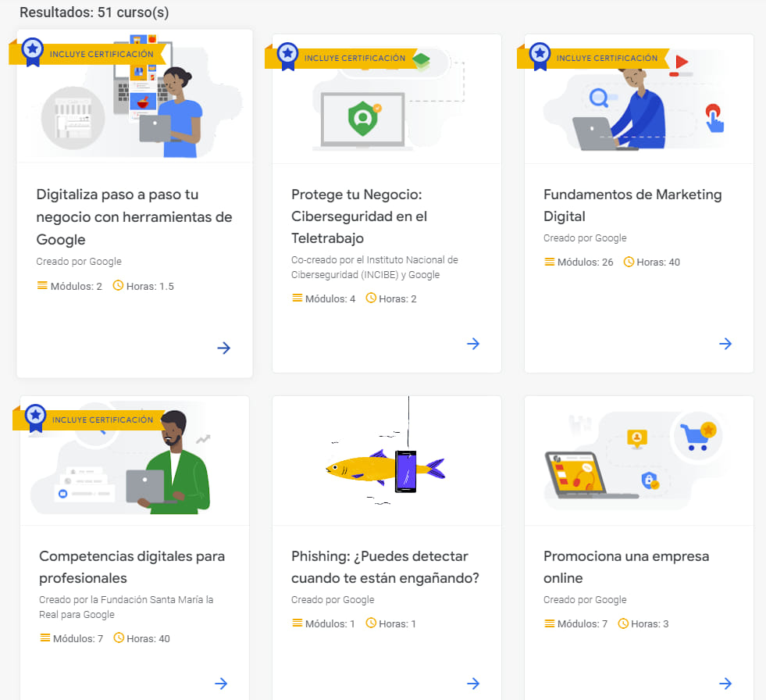Viewport: 766px width, 700px height.
Task: Select the Fundamentos de Marketing Digital course title
Action: [x=633, y=205]
